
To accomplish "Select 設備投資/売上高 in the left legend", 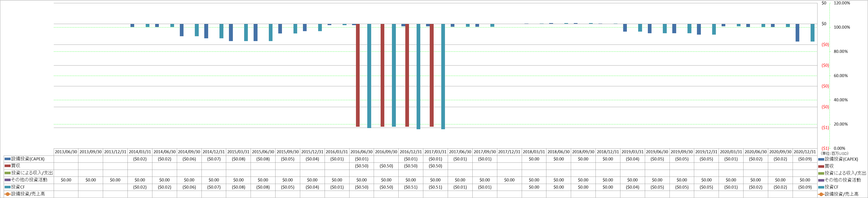I will click(x=28, y=194).
